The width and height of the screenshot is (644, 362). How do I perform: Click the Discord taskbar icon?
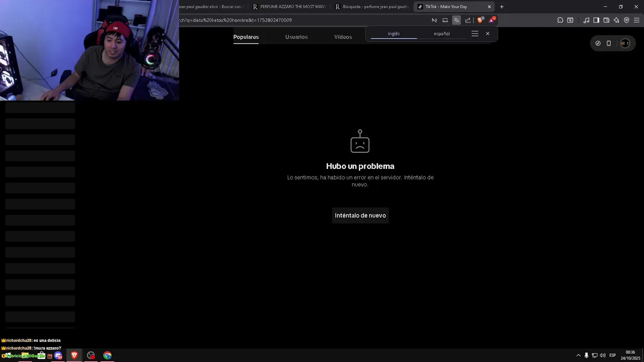click(x=58, y=355)
